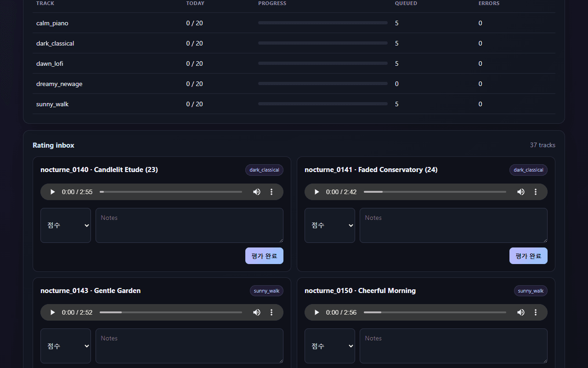
Task: Click the ERRORS column header
Action: (x=489, y=3)
